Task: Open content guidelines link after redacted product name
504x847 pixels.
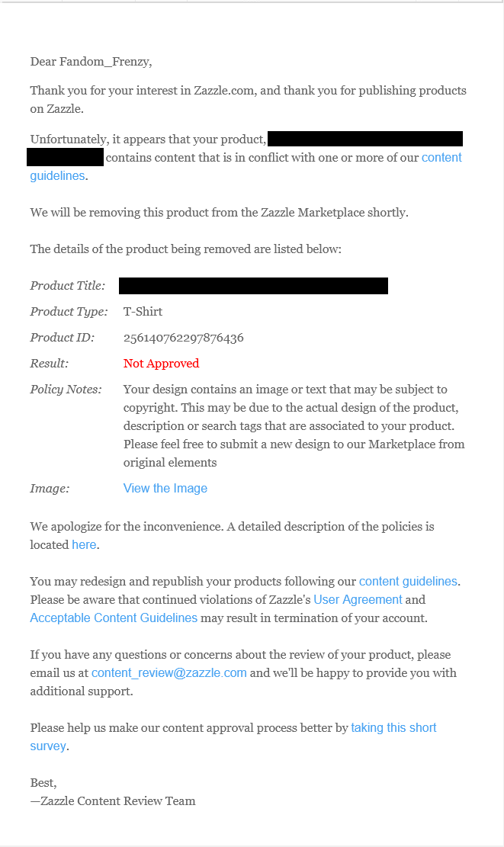Action: (441, 158)
